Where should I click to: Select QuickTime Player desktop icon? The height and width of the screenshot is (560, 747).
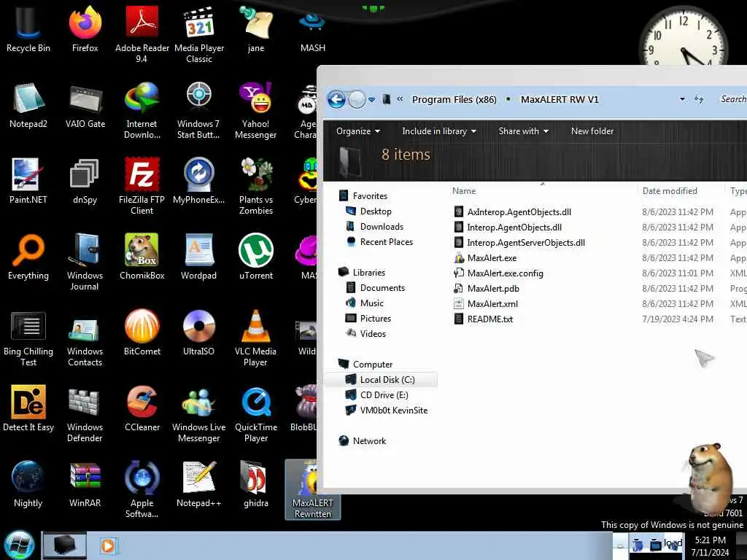point(256,414)
